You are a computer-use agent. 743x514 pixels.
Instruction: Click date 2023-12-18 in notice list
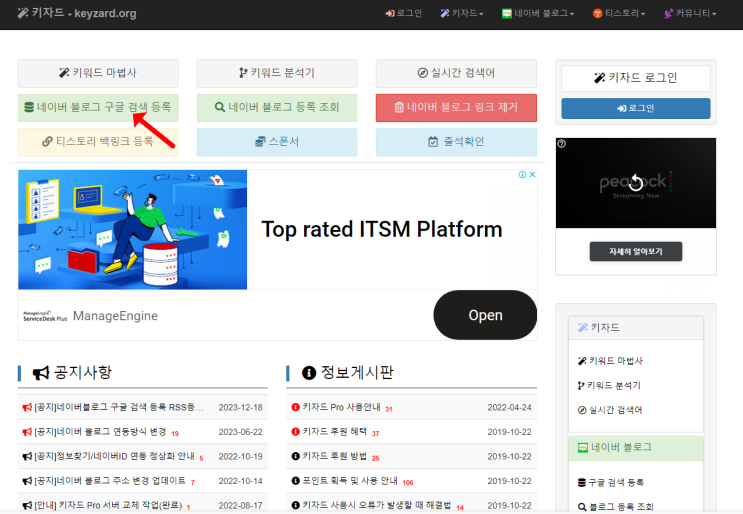click(240, 407)
